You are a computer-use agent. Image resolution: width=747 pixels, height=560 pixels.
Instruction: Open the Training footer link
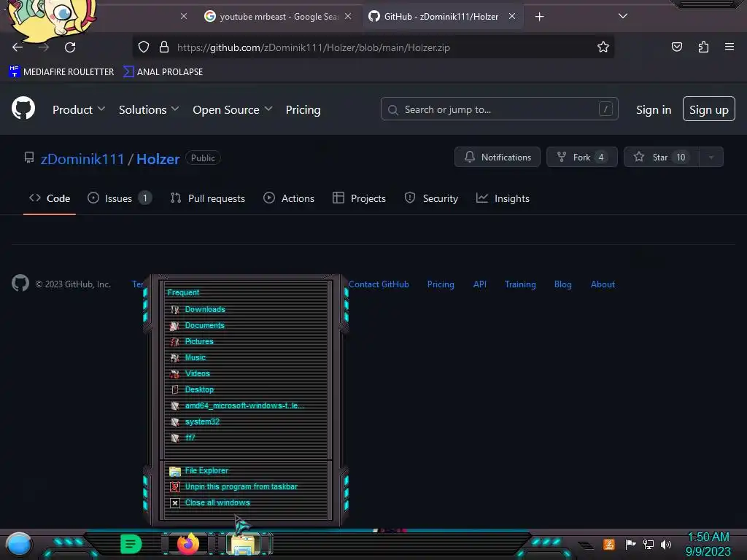[520, 284]
